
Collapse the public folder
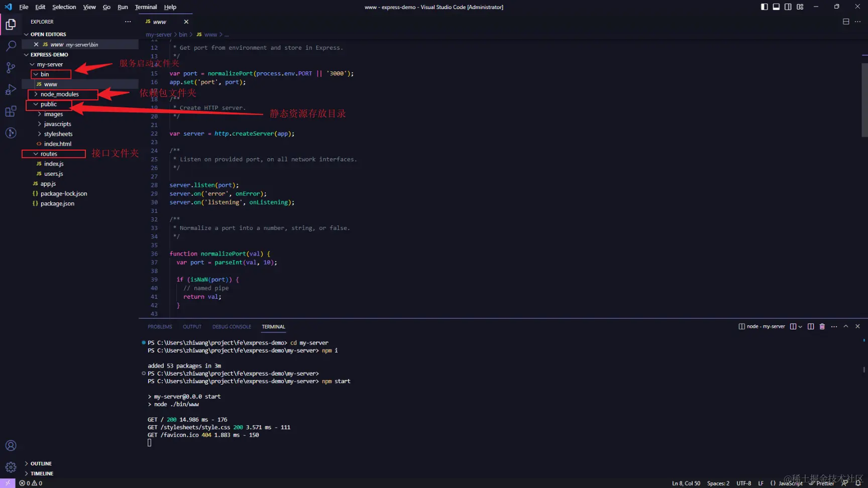point(48,104)
